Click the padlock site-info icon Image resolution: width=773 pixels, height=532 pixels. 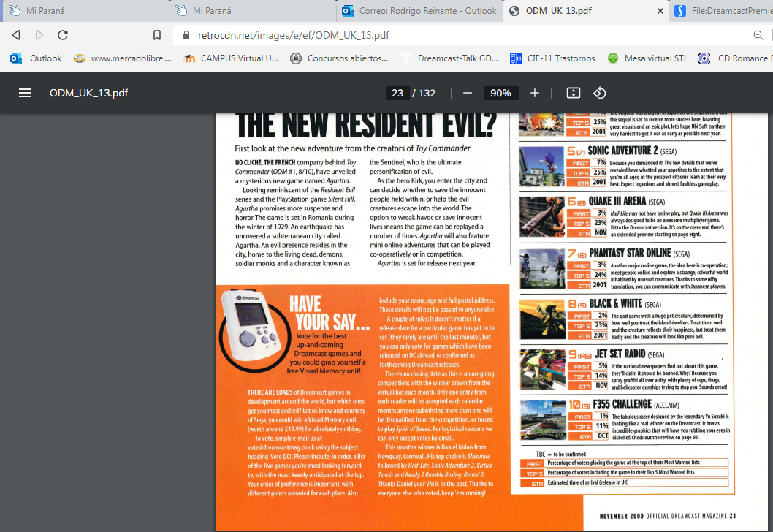186,35
